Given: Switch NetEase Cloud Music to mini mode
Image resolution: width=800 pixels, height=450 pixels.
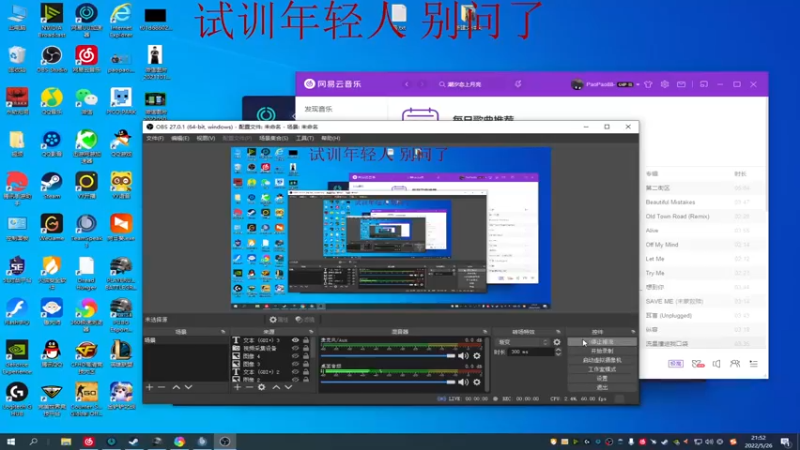Looking at the screenshot, I should (704, 84).
